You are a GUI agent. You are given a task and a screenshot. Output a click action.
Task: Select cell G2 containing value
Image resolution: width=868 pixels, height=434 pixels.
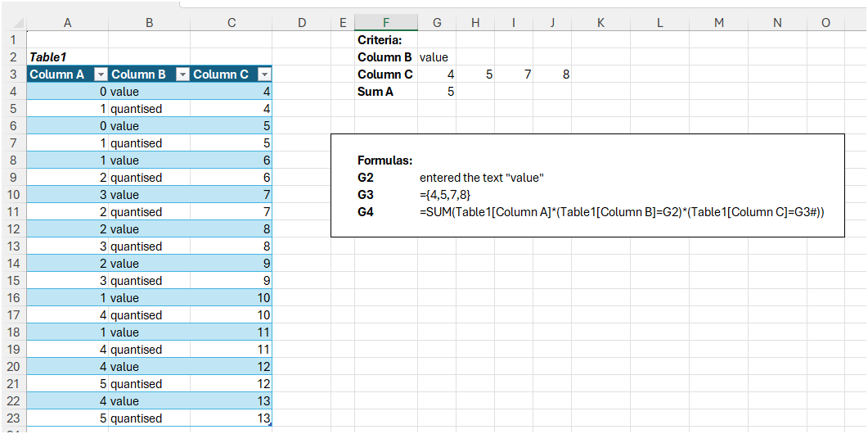coord(438,57)
